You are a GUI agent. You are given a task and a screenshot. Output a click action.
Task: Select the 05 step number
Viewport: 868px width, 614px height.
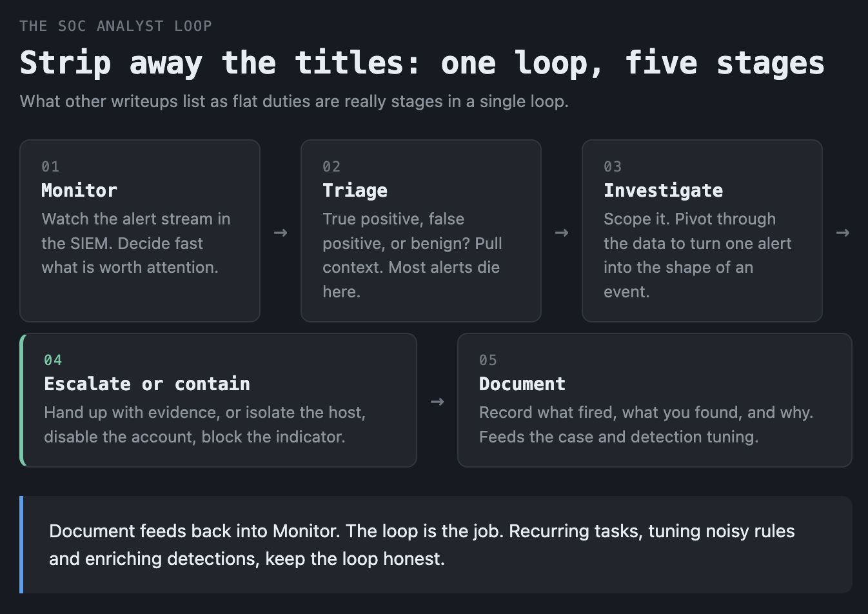(x=488, y=360)
